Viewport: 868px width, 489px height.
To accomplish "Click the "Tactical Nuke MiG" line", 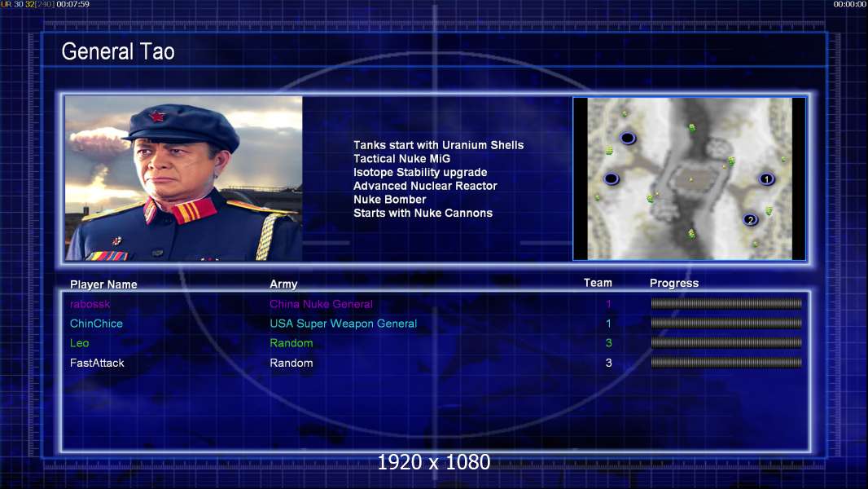I will 402,158.
